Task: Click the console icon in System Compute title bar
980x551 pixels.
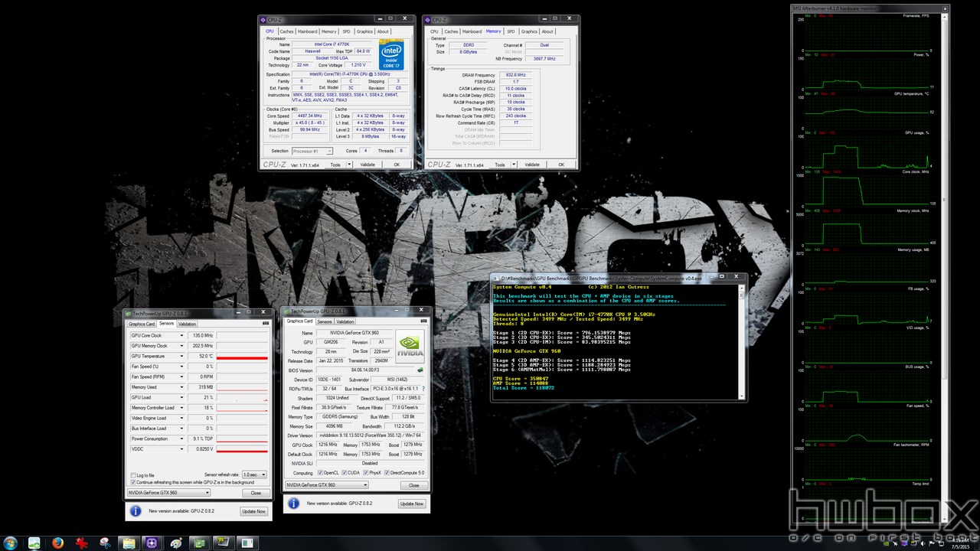Action: click(495, 278)
